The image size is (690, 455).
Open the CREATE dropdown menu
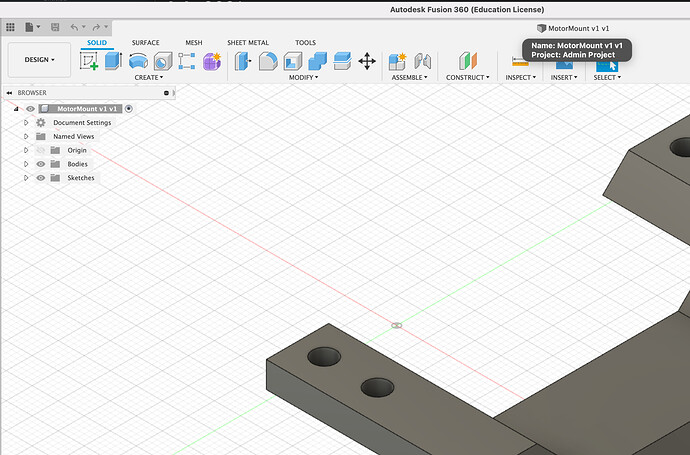click(x=149, y=77)
